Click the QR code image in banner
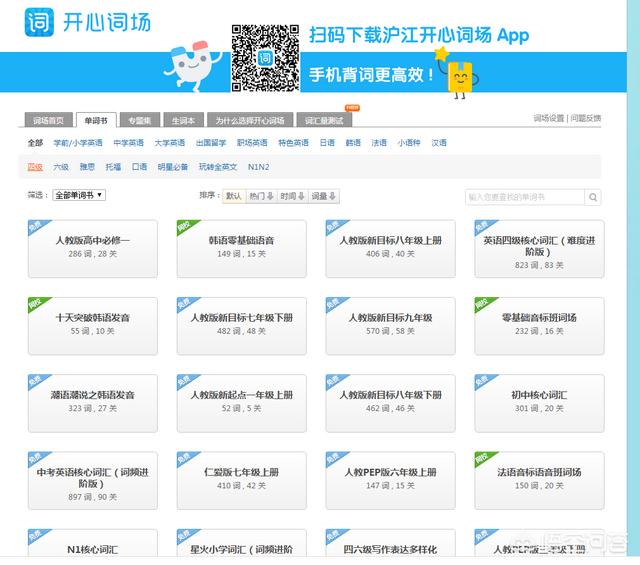The image size is (640, 565). (265, 58)
